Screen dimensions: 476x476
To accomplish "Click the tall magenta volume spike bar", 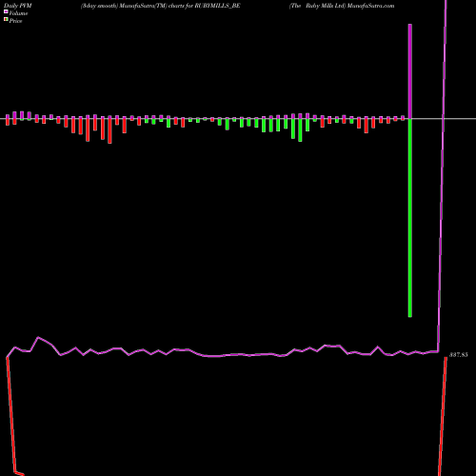I will click(410, 71).
